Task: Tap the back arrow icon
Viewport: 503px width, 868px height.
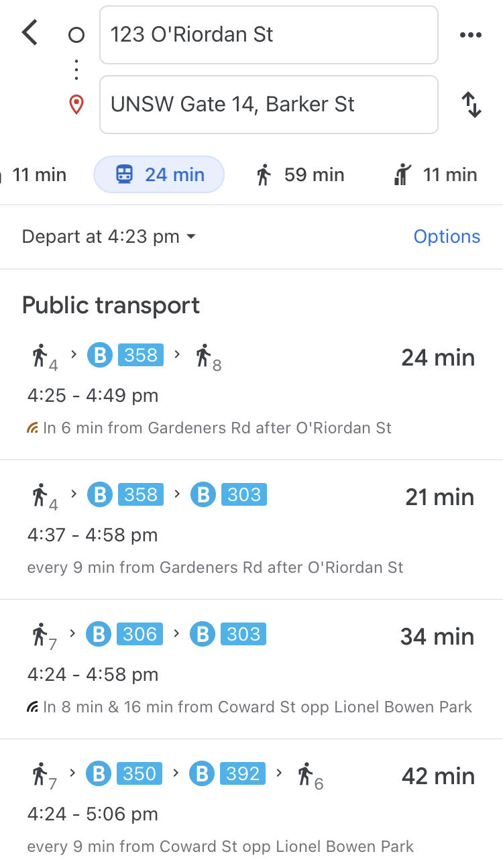Action: 30,33
